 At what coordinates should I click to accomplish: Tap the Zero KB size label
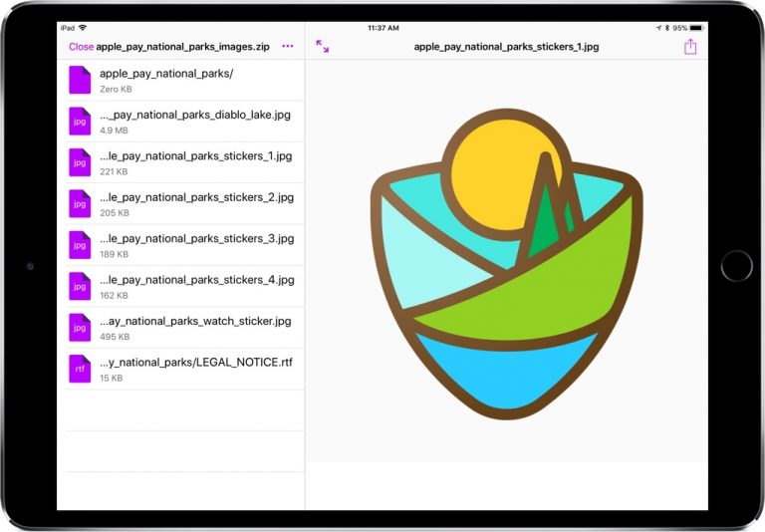(116, 90)
